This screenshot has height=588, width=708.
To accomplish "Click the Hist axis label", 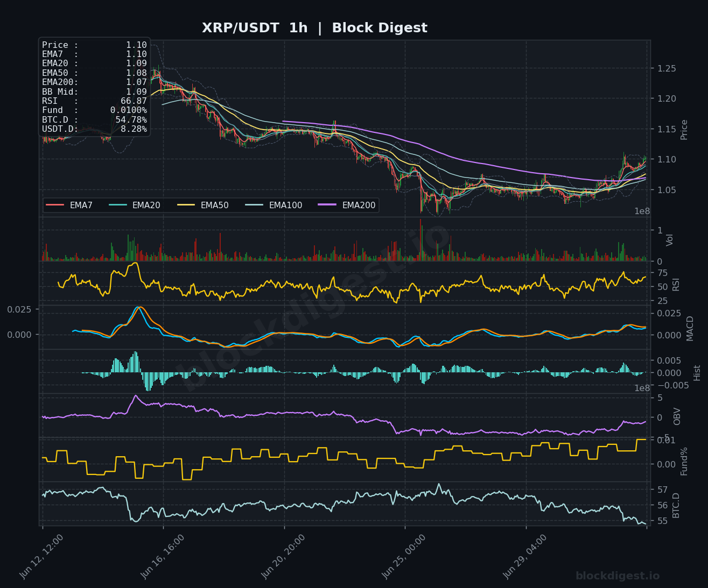I will (697, 373).
